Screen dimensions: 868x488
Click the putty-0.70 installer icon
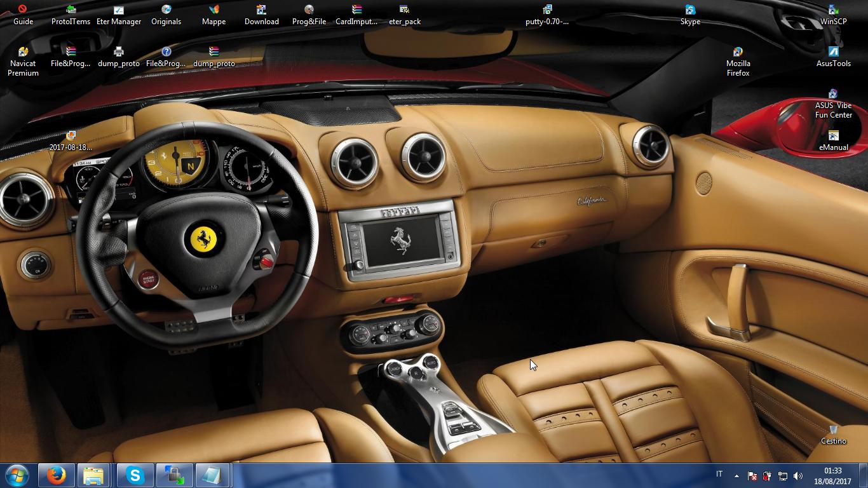(547, 15)
